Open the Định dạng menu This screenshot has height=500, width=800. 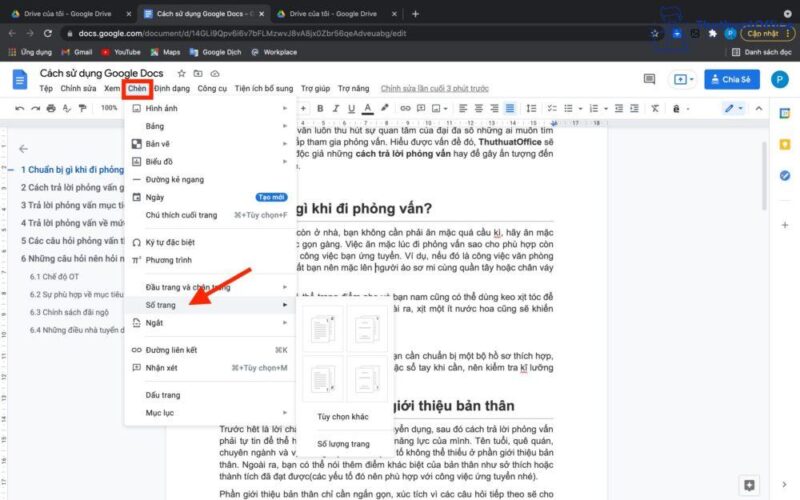(x=172, y=88)
